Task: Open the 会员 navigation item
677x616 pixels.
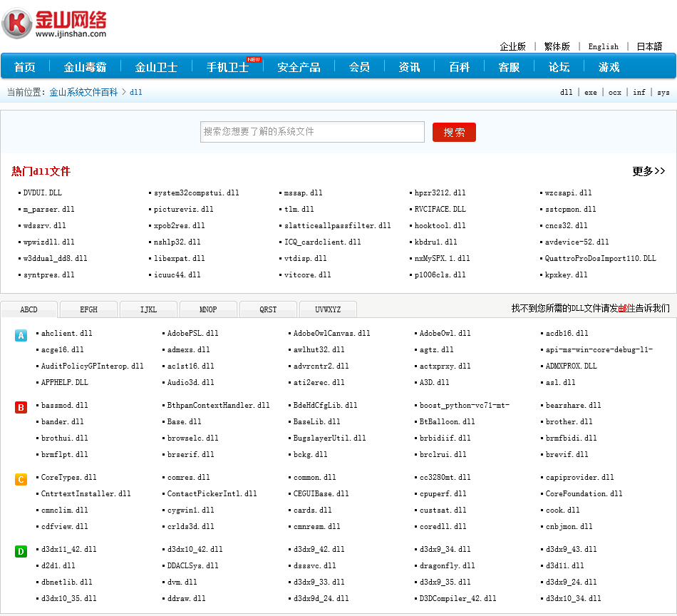Action: (359, 67)
